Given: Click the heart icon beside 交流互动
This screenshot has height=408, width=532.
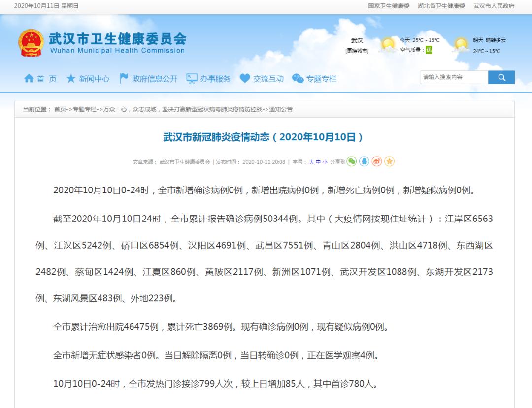Looking at the screenshot, I should [x=245, y=78].
